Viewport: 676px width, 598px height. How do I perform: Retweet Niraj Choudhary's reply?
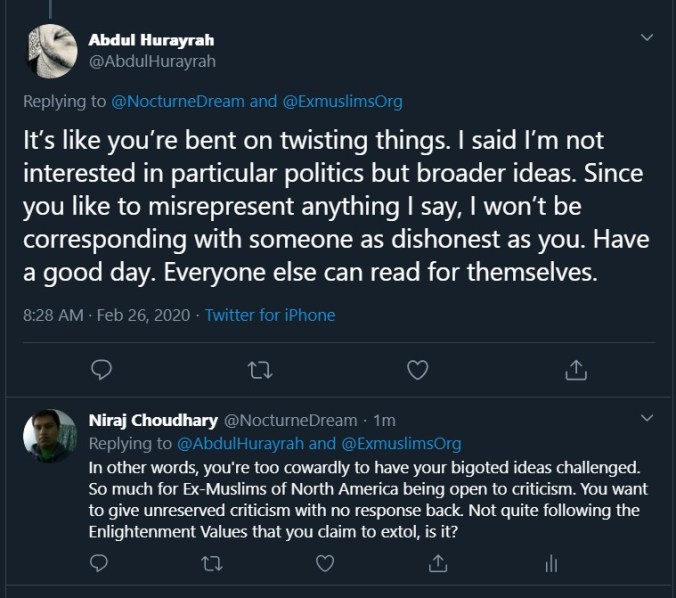(x=212, y=564)
